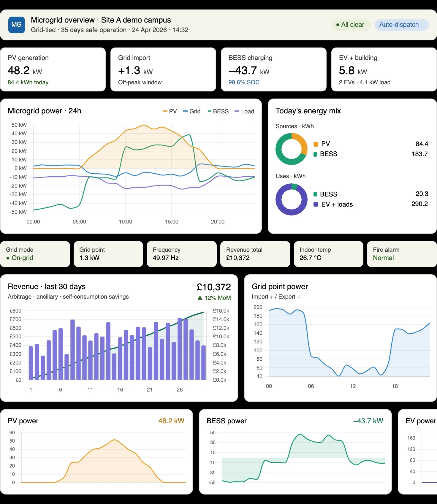The width and height of the screenshot is (437, 504).
Task: Click the 84.4 kWh today text
Action: pyautogui.click(x=28, y=82)
